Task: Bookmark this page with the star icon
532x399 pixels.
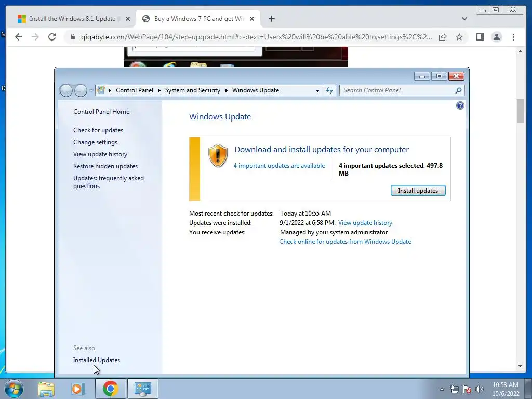Action: (x=459, y=37)
